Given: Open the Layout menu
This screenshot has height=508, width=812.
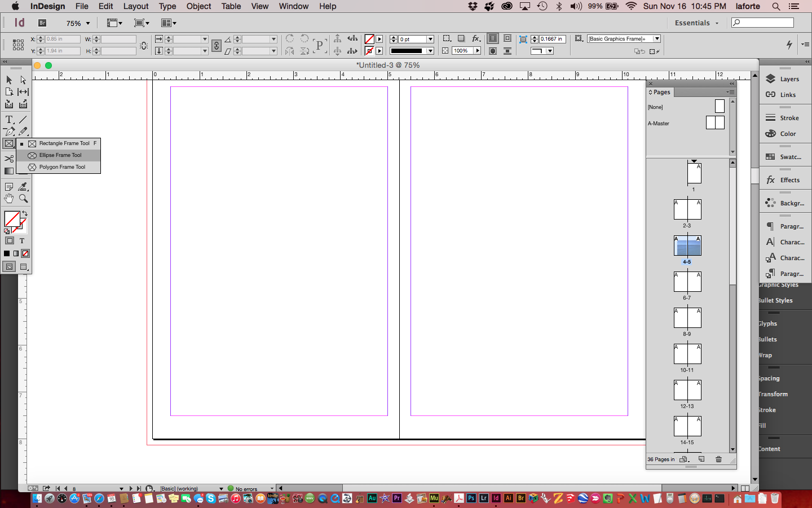Looking at the screenshot, I should point(136,6).
